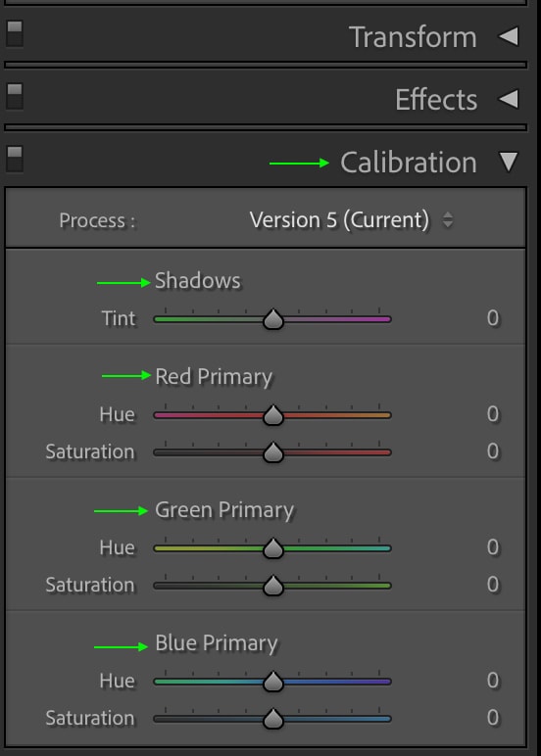Expand the Transform panel triangle

pyautogui.click(x=509, y=36)
